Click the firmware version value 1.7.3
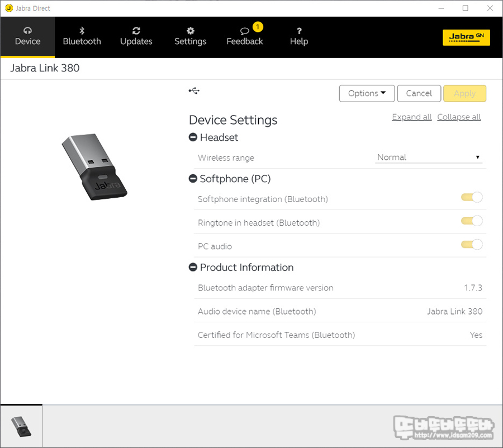Viewport: 503px width, 448px height. 473,288
